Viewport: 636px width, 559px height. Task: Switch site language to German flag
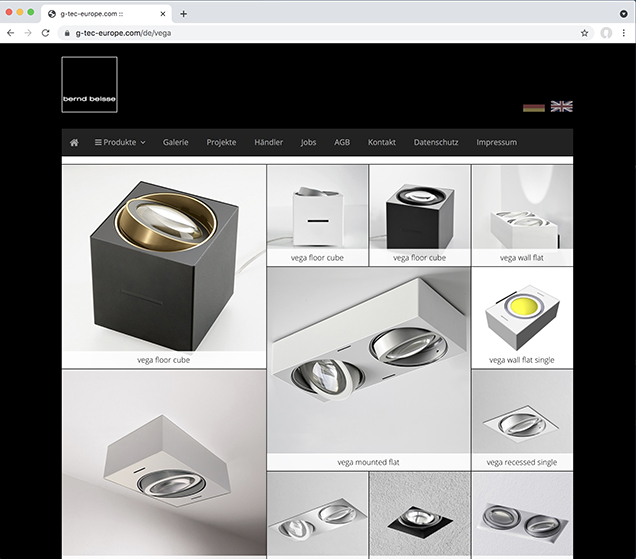pos(534,106)
